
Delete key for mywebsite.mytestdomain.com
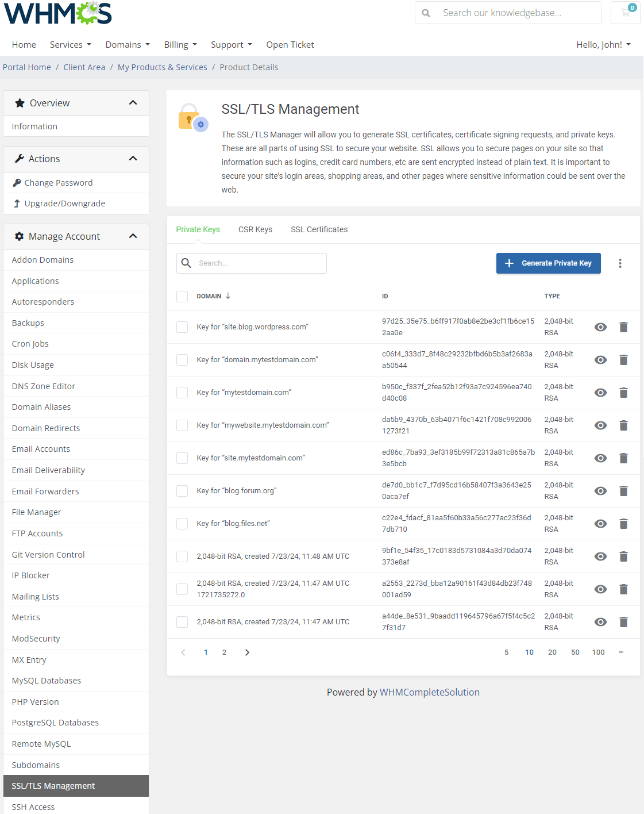623,425
